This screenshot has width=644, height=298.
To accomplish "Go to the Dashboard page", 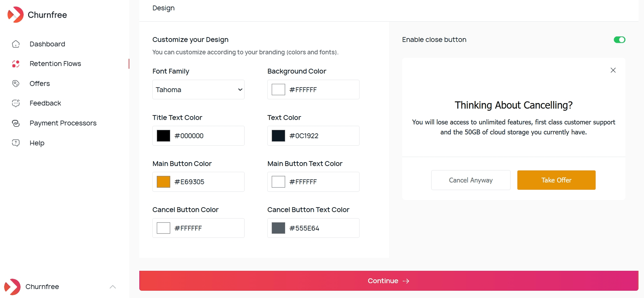I will click(x=47, y=44).
